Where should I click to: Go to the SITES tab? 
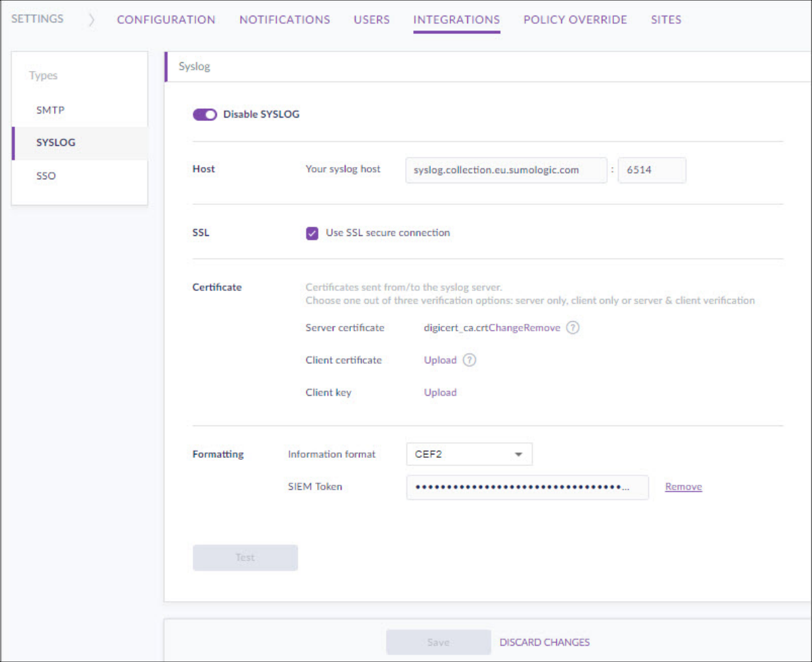(666, 20)
